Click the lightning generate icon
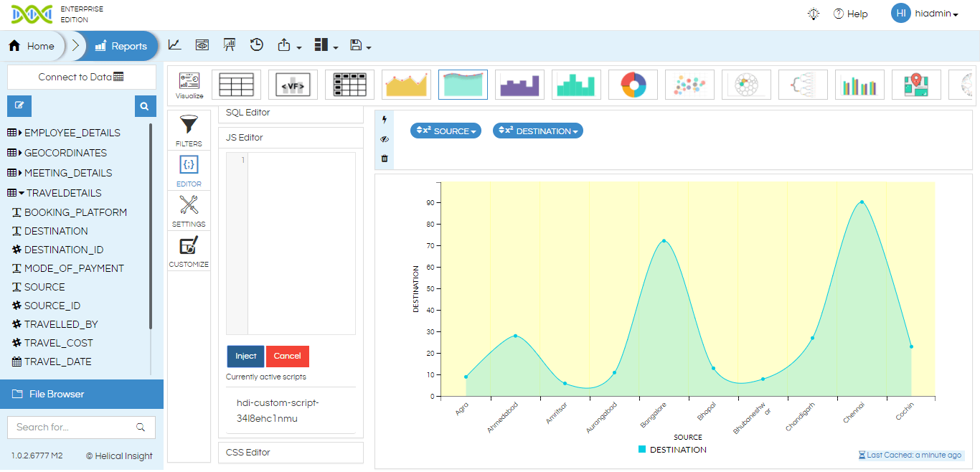The width and height of the screenshot is (980, 472). point(385,120)
